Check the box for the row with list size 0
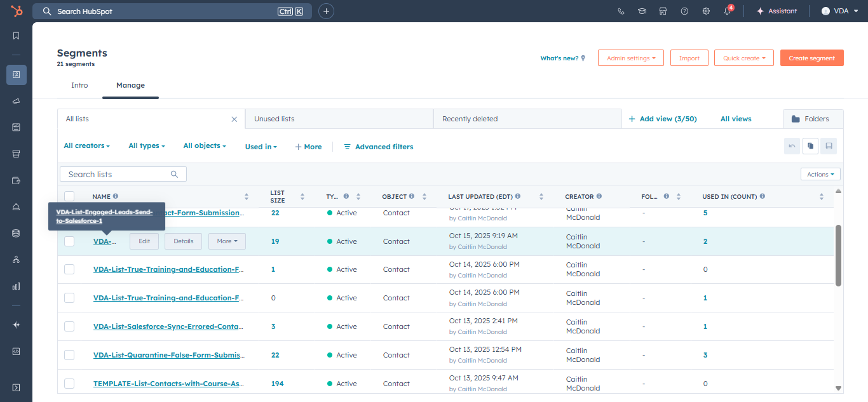 pos(69,298)
